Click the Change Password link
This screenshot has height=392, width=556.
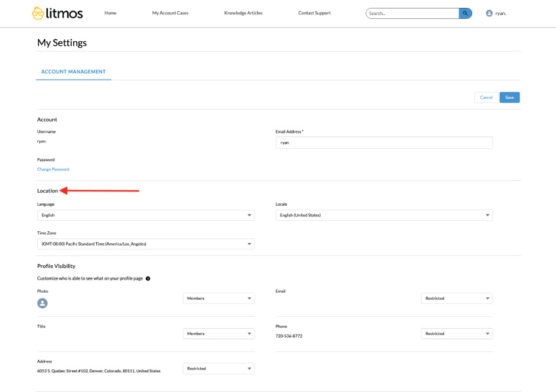point(53,169)
